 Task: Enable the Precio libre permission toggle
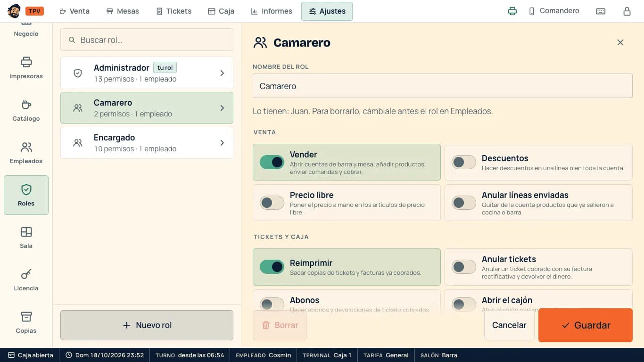pos(272,203)
